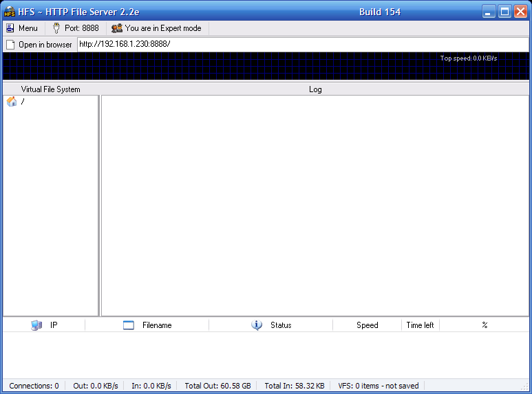The image size is (532, 394).
Task: Click the Total Out status bar section
Action: coord(217,386)
